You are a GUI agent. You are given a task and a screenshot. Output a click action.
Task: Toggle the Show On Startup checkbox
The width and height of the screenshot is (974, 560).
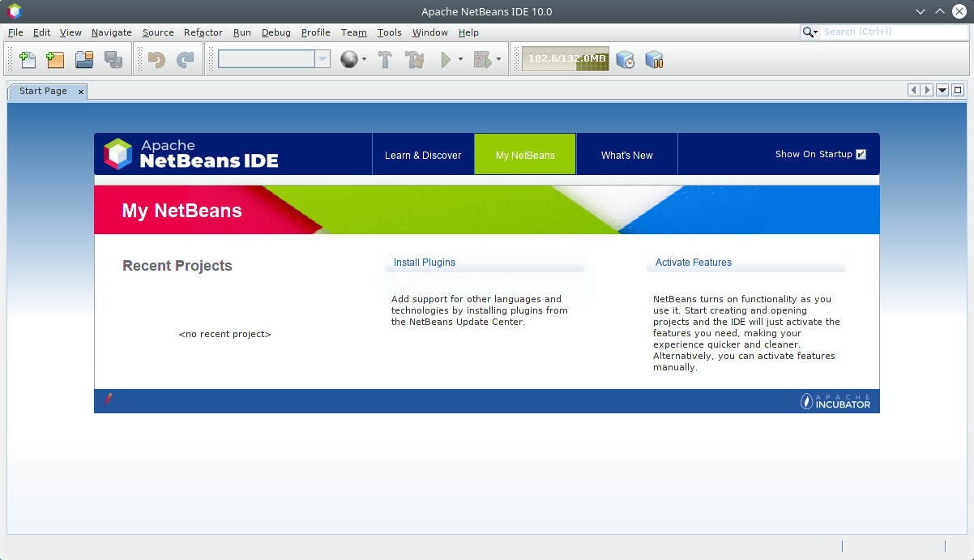[861, 154]
